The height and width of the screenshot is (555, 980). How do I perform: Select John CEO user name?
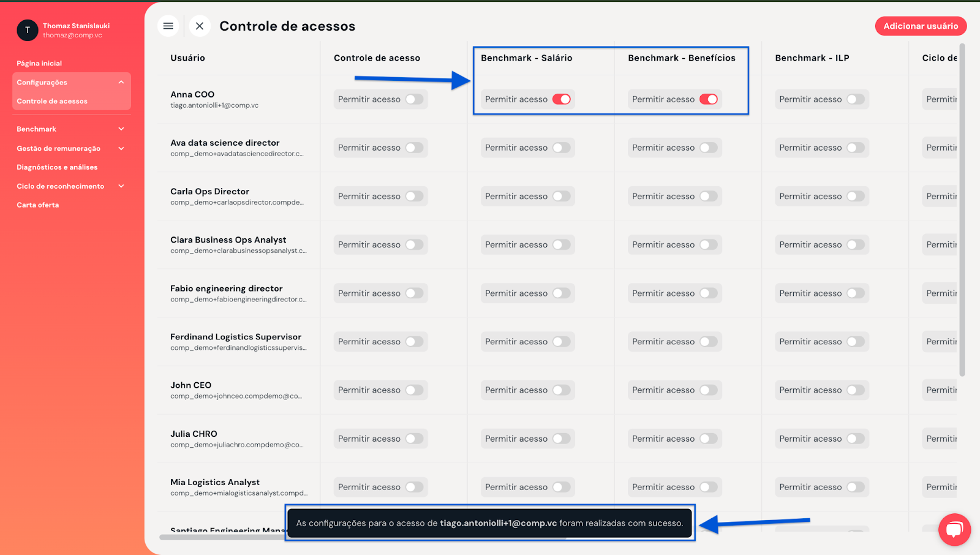tap(190, 385)
